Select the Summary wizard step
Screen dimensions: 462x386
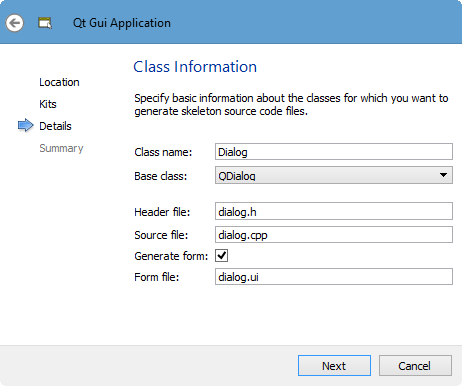[61, 148]
